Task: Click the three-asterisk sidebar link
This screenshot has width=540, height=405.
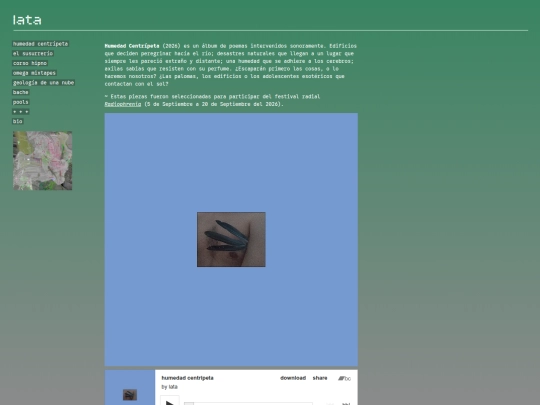Action: point(21,112)
